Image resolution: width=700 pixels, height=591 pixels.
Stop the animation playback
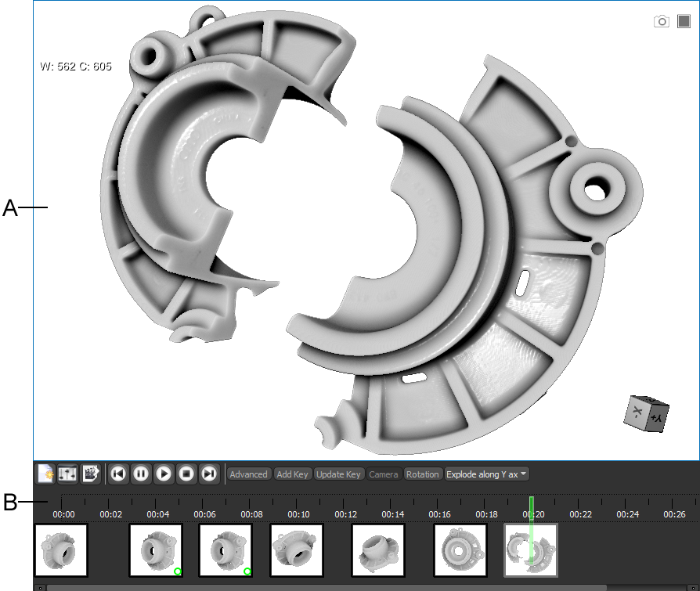pyautogui.click(x=186, y=474)
